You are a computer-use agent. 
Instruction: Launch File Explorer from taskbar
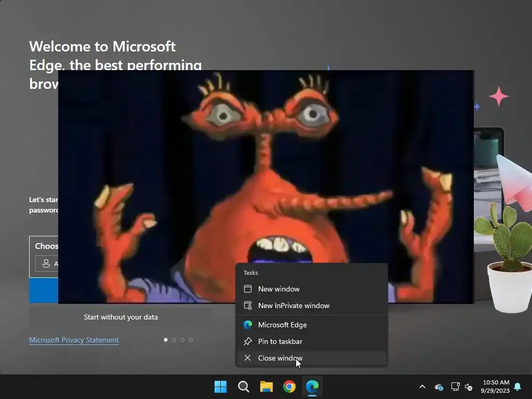pos(267,387)
